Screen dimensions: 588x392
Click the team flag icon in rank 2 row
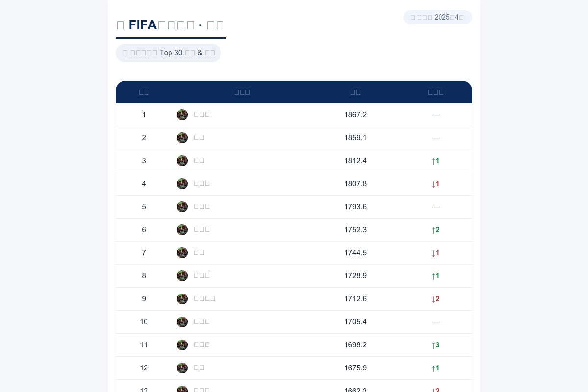pos(182,138)
